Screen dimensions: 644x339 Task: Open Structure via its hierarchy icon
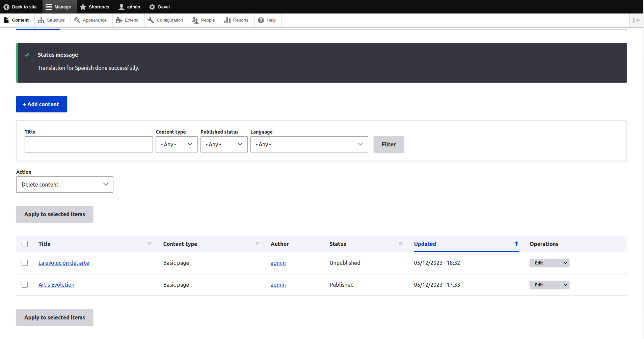pyautogui.click(x=41, y=20)
